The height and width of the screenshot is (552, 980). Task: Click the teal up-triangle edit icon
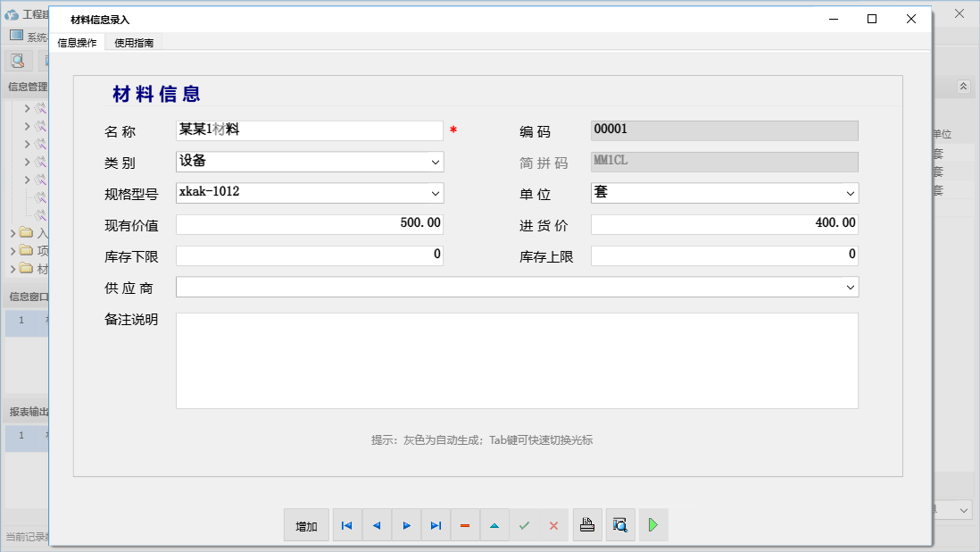tap(494, 525)
